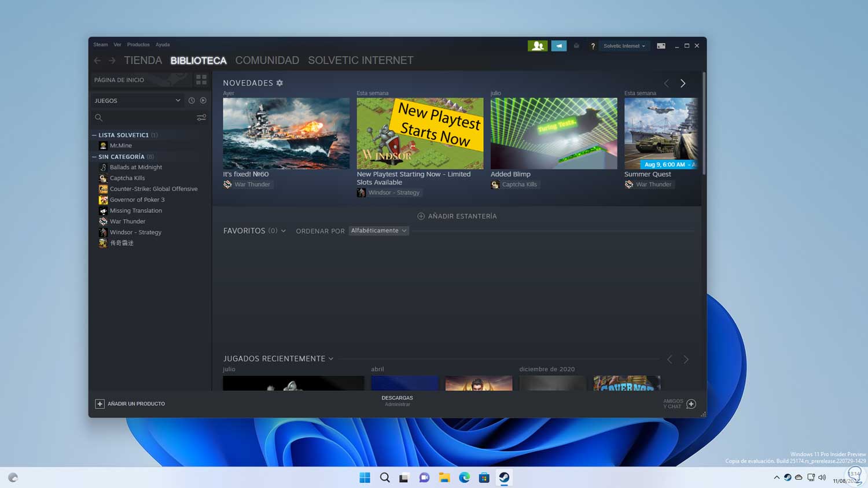Open the friends list icon in title bar
The width and height of the screenshot is (868, 488).
tap(538, 46)
